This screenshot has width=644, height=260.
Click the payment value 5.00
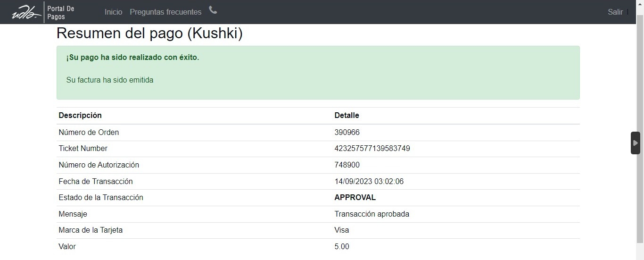coord(342,247)
